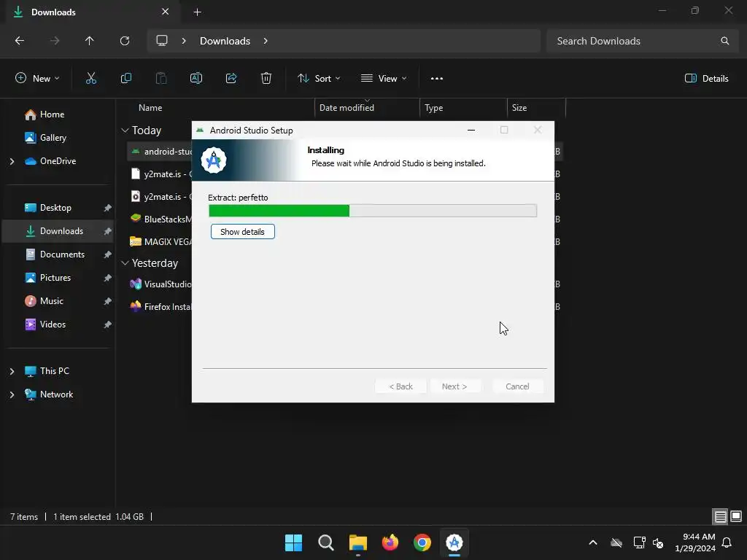
Task: Go up one folder level arrow
Action: click(x=89, y=41)
